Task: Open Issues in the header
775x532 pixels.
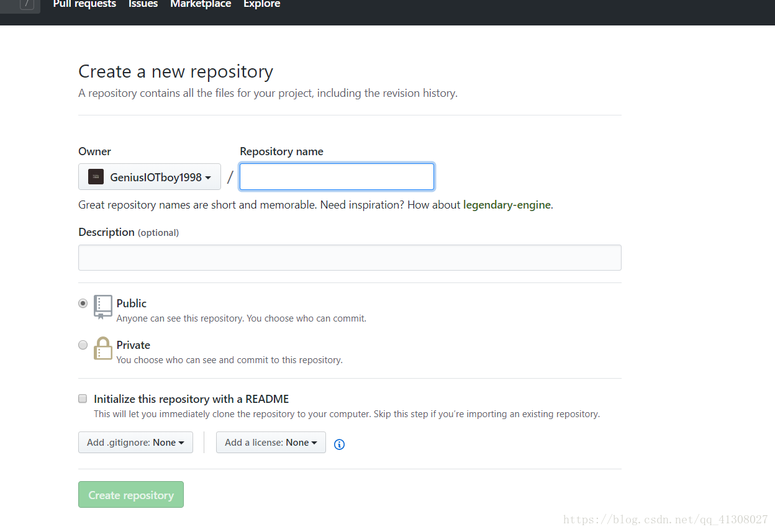Action: (x=143, y=4)
